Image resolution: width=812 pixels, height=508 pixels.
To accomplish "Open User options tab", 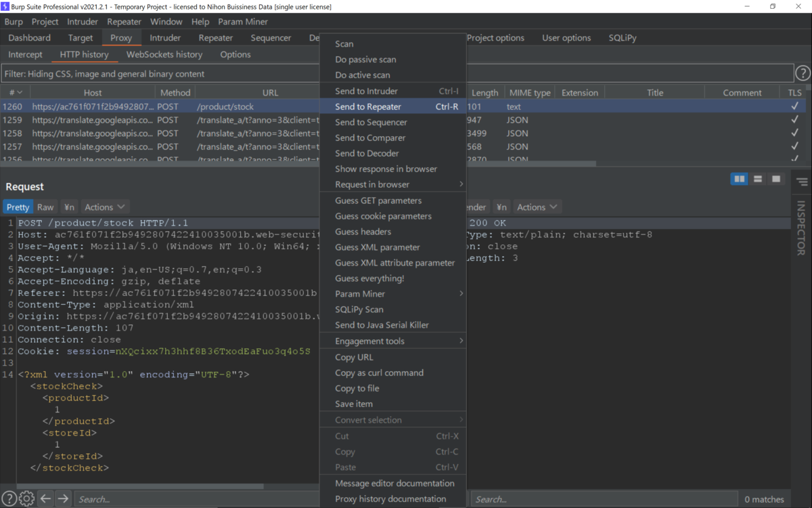I will pyautogui.click(x=566, y=38).
